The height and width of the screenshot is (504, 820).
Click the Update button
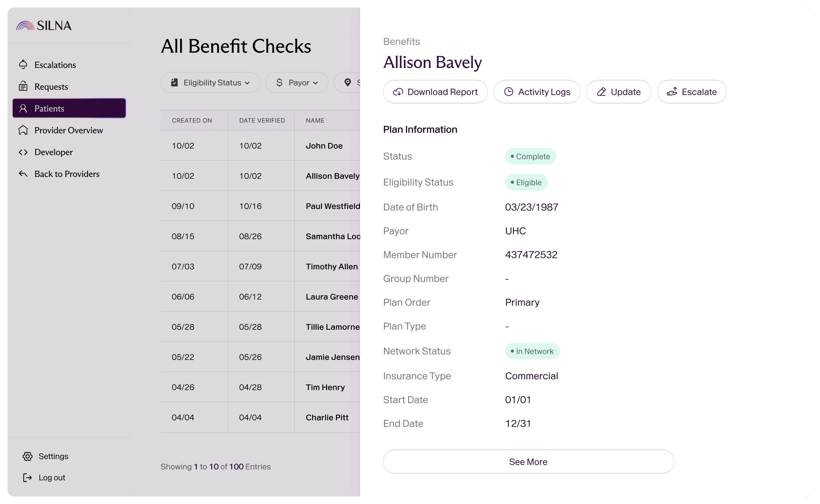point(618,92)
